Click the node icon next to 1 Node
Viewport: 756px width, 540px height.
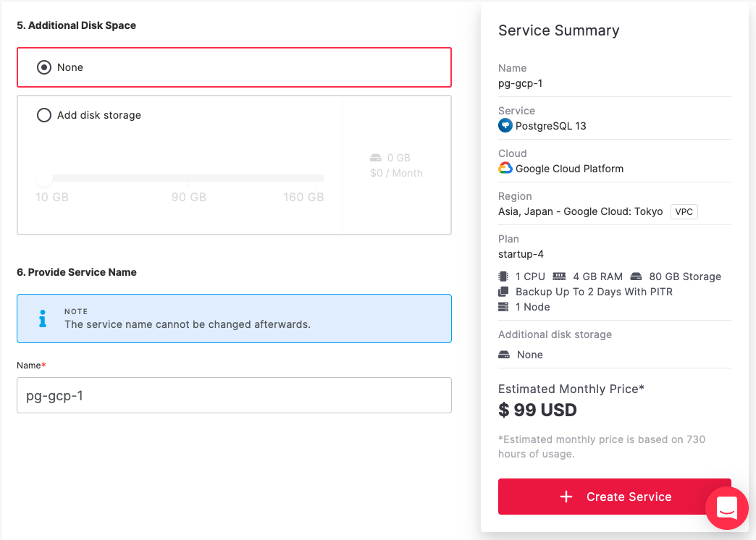point(504,306)
